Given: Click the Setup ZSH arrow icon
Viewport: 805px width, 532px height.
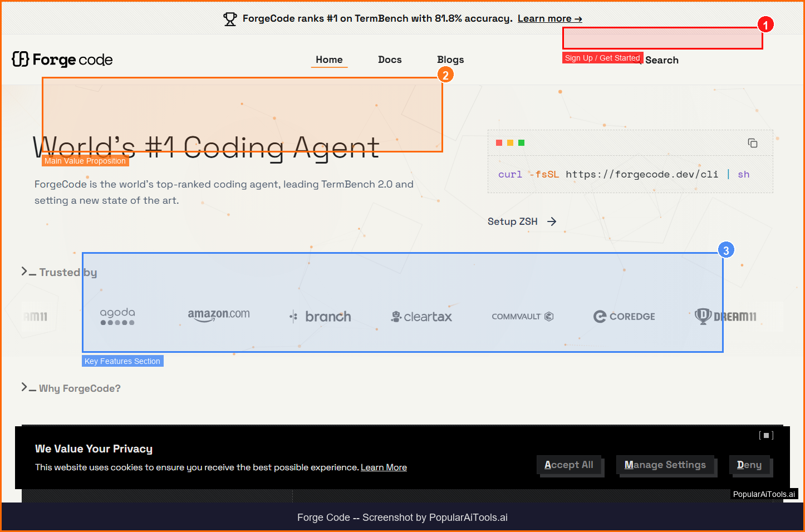Looking at the screenshot, I should pos(552,221).
